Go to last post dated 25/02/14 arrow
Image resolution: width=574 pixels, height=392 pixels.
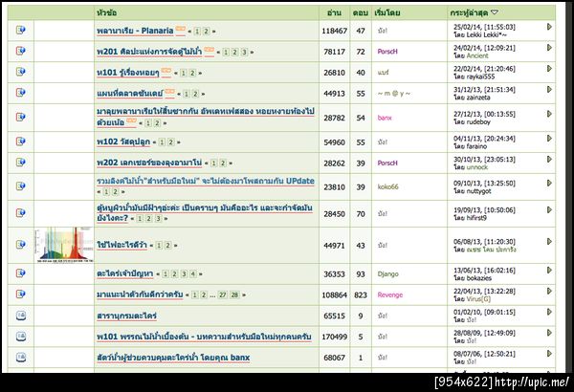[549, 27]
